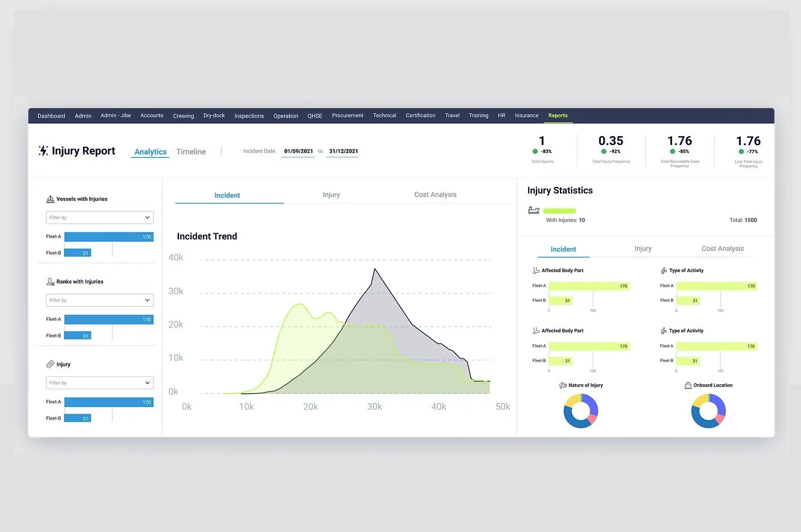Viewport: 801px width, 532px height.
Task: Click the Onboard Location icon
Action: click(688, 385)
